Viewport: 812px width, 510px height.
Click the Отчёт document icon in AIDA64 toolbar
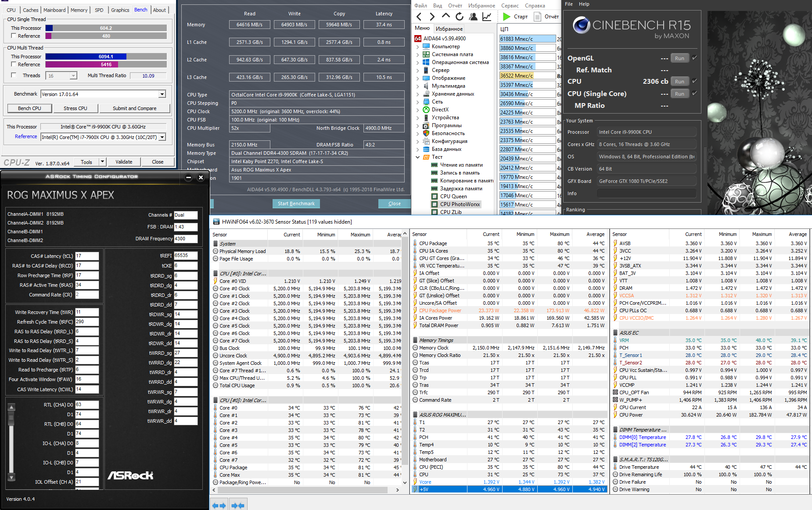click(x=537, y=17)
